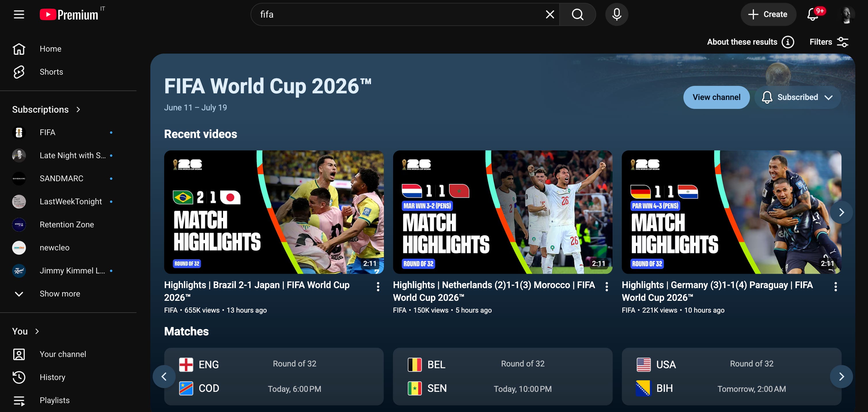This screenshot has width=868, height=412.
Task: Click FIFA channel name under Germany-Paraguay video
Action: click(628, 310)
